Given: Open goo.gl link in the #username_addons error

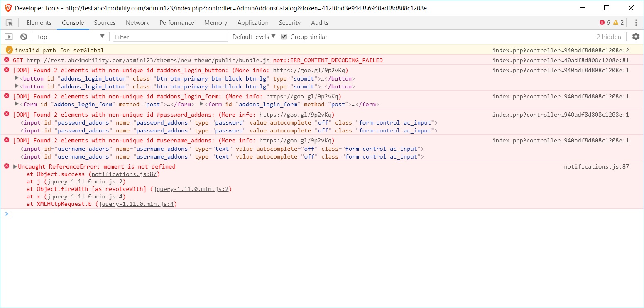Looking at the screenshot, I should 295,140.
